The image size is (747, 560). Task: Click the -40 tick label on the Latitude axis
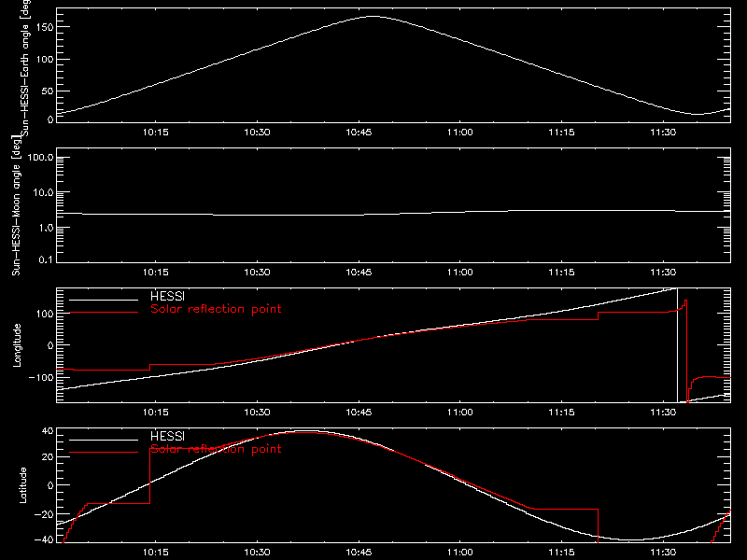(44, 540)
